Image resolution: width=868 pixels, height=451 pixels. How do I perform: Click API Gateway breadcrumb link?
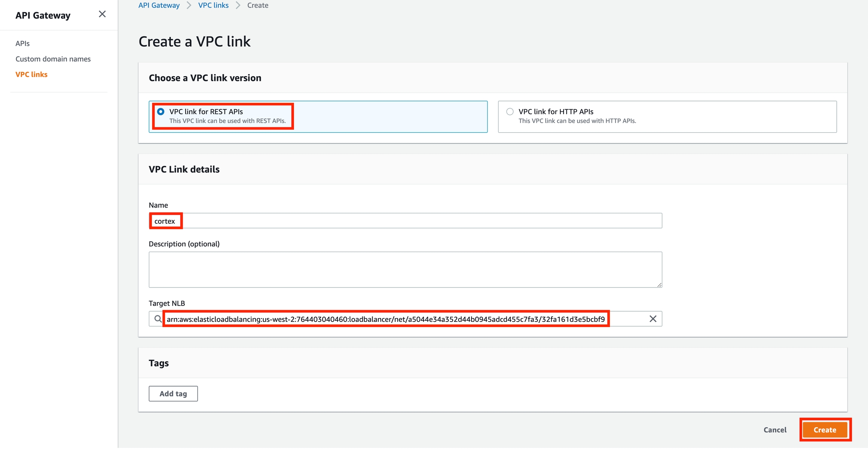159,5
